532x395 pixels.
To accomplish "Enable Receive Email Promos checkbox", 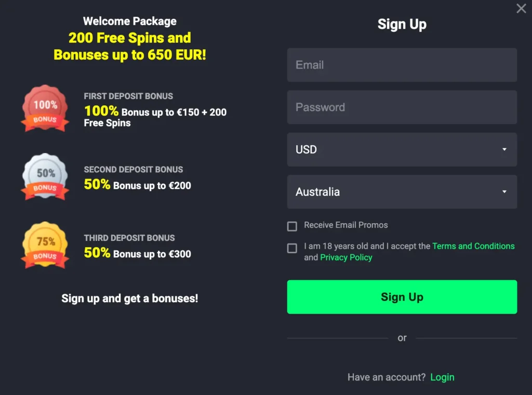I will tap(292, 226).
